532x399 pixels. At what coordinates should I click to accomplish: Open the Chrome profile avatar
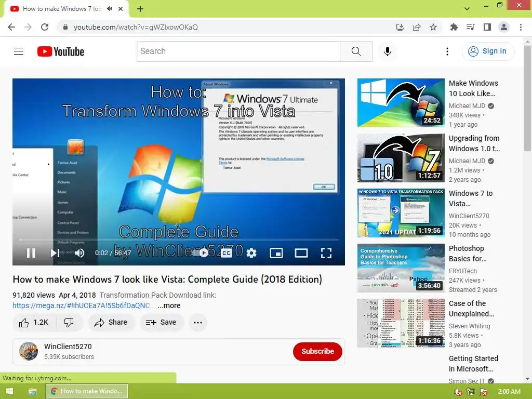pyautogui.click(x=504, y=27)
